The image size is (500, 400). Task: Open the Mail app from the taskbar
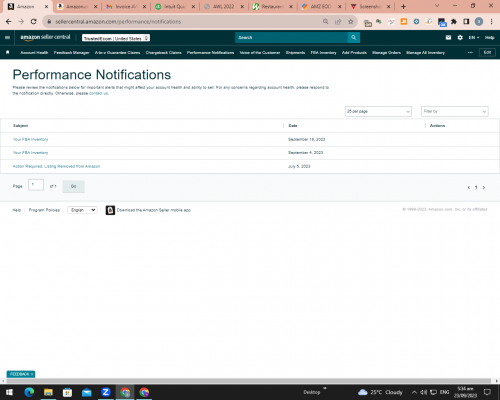pos(87,392)
